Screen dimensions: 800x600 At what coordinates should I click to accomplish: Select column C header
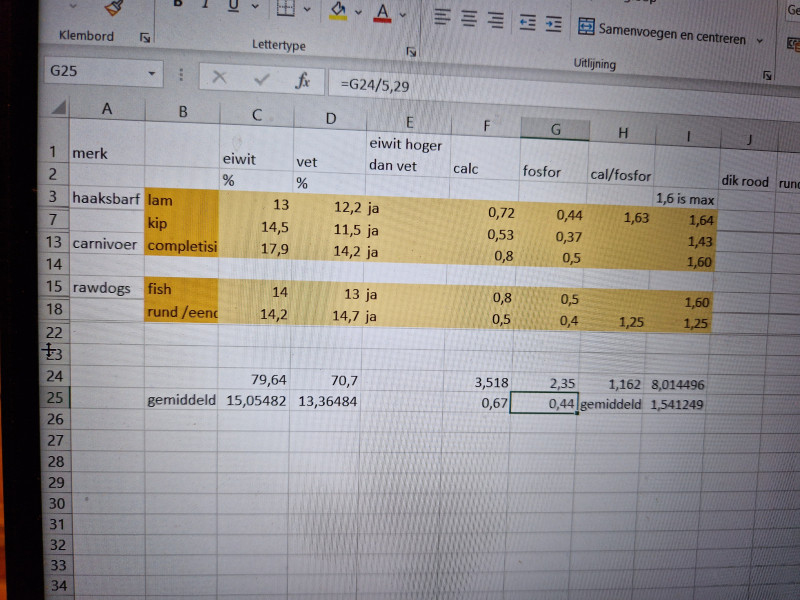click(257, 115)
